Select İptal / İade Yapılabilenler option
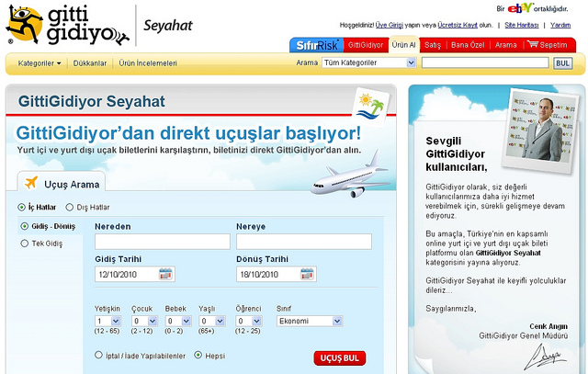Viewport: 588px width, 374px height. 98,355
